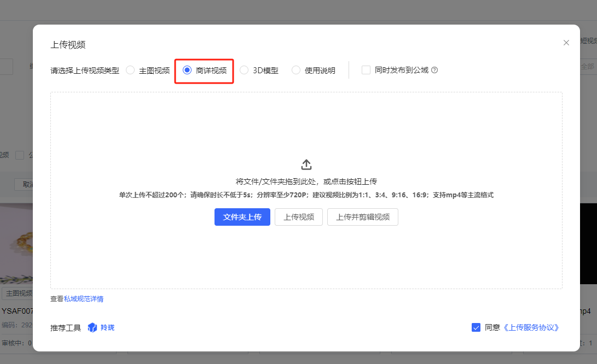Choose the 3D模型 upload type

pyautogui.click(x=244, y=70)
